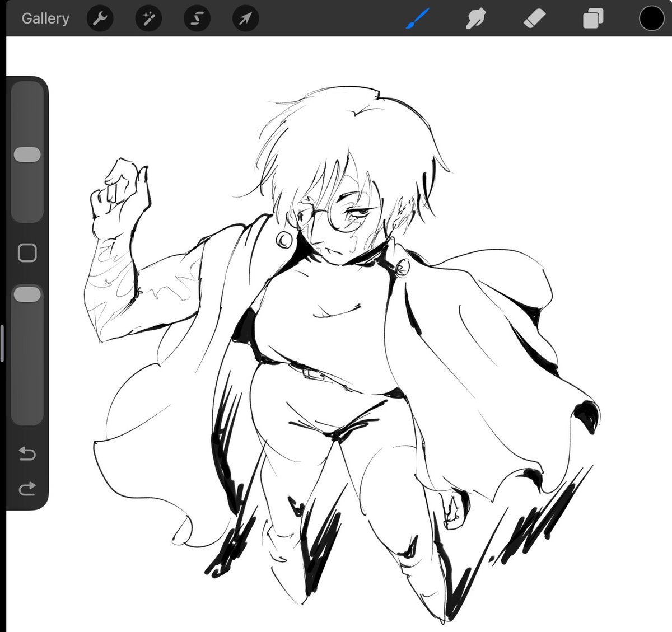The height and width of the screenshot is (632, 672).
Task: Open the Gallery view
Action: [45, 18]
